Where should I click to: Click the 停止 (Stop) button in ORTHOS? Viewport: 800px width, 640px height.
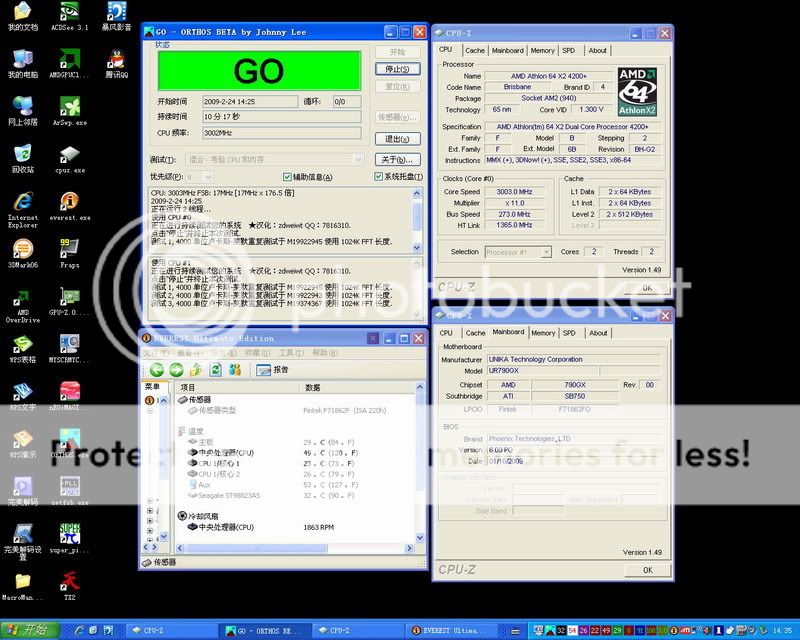click(x=397, y=69)
